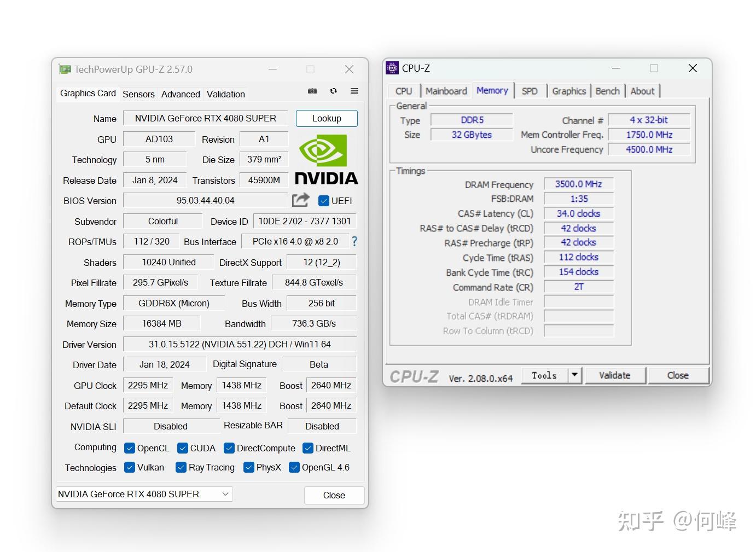This screenshot has width=756, height=552.
Task: Click the GPU-Z refresh icon
Action: 333,91
